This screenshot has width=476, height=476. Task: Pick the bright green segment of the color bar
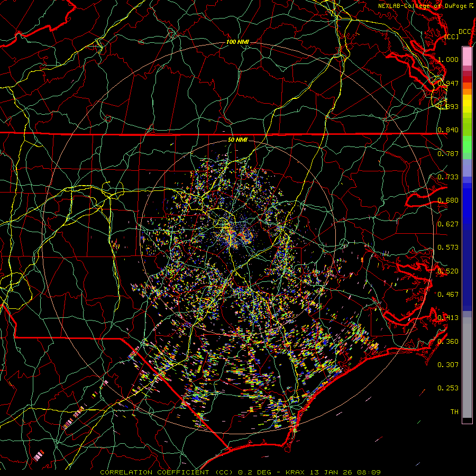467,144
